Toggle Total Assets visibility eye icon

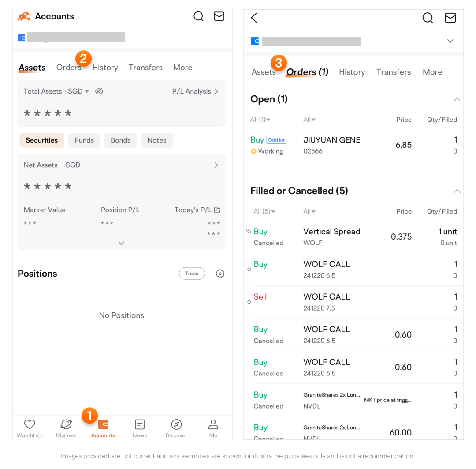(99, 91)
